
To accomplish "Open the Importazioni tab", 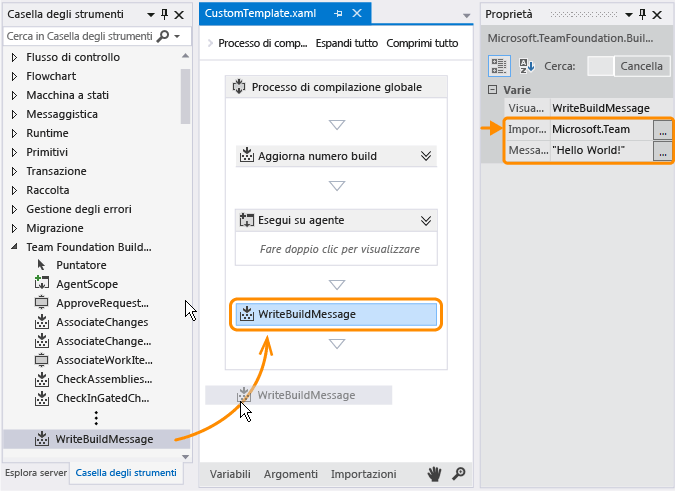I will 363,474.
